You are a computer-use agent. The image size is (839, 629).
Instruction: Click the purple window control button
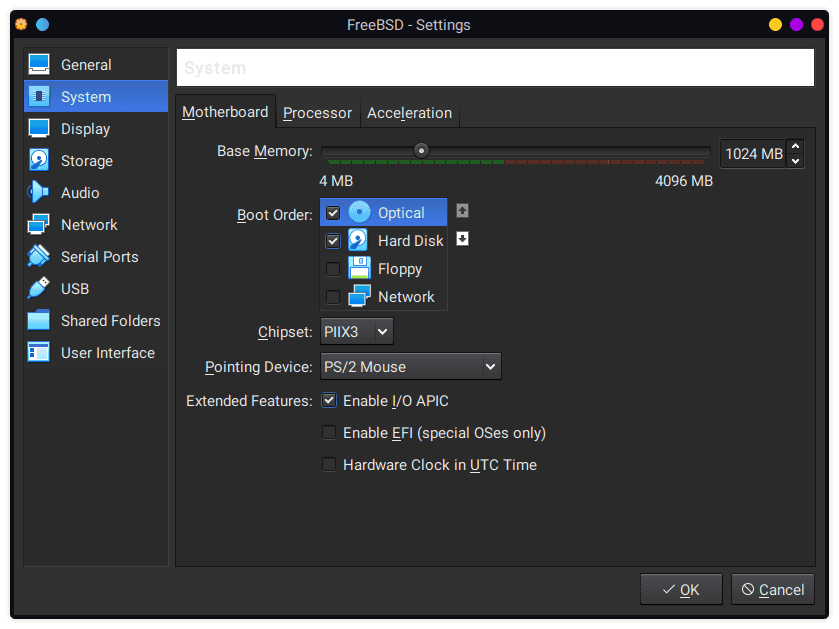796,25
